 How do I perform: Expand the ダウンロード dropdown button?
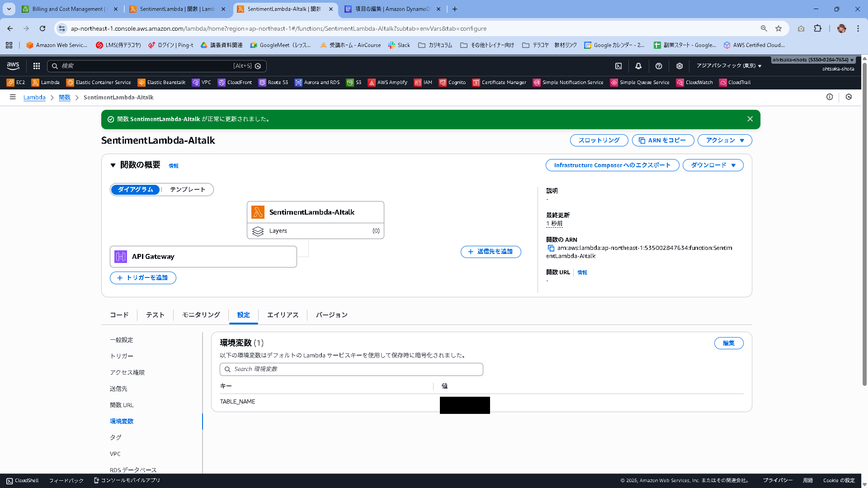(x=712, y=165)
